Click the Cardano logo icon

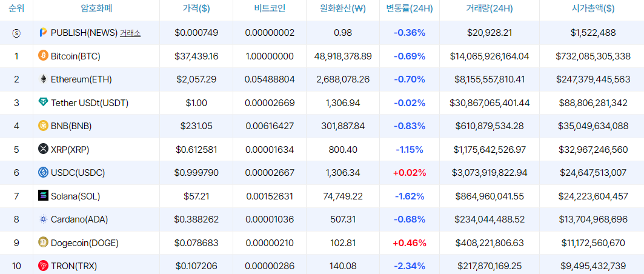tap(43, 219)
